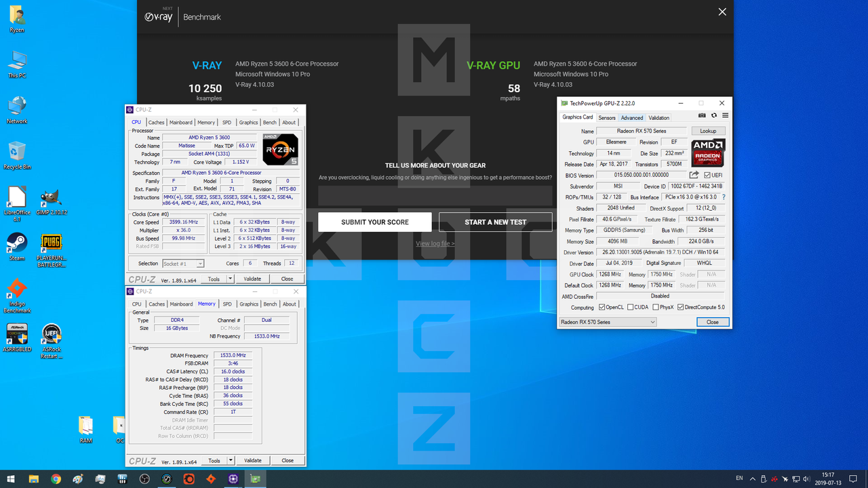This screenshot has height=488, width=868.
Task: Click the Lookup button in GPU-Z
Action: tap(708, 131)
